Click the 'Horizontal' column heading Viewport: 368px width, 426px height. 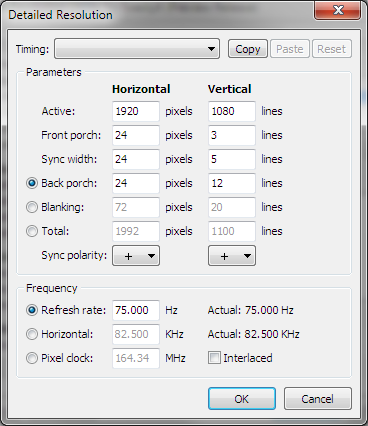pos(141,89)
